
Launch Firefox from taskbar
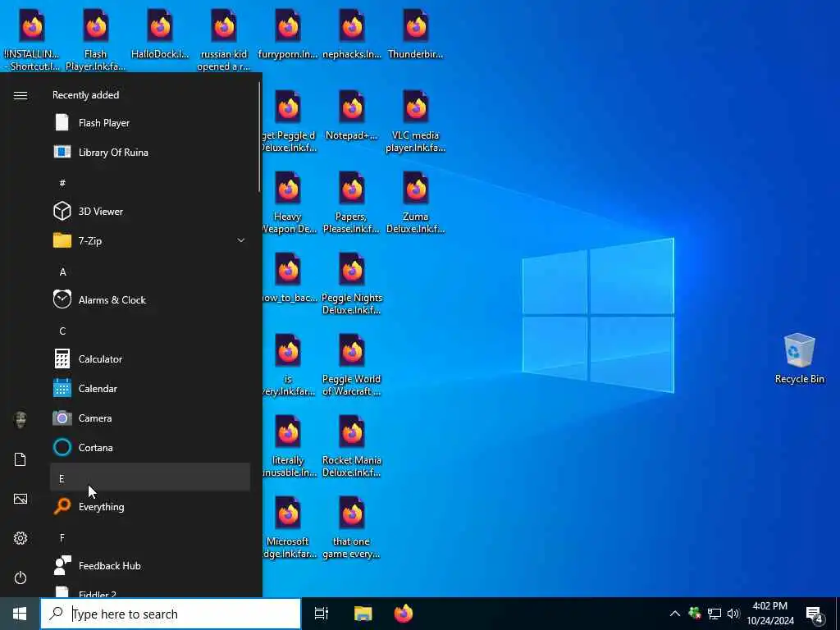point(404,614)
